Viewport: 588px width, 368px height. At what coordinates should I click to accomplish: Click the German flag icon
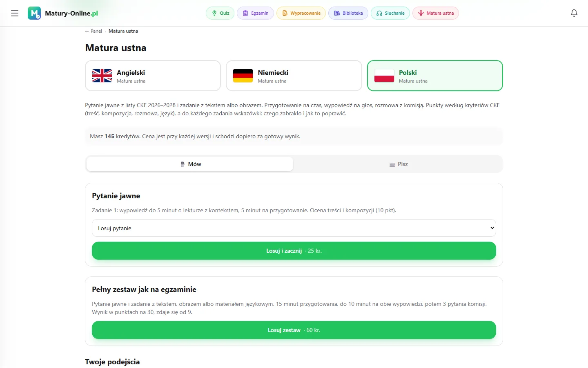[243, 76]
